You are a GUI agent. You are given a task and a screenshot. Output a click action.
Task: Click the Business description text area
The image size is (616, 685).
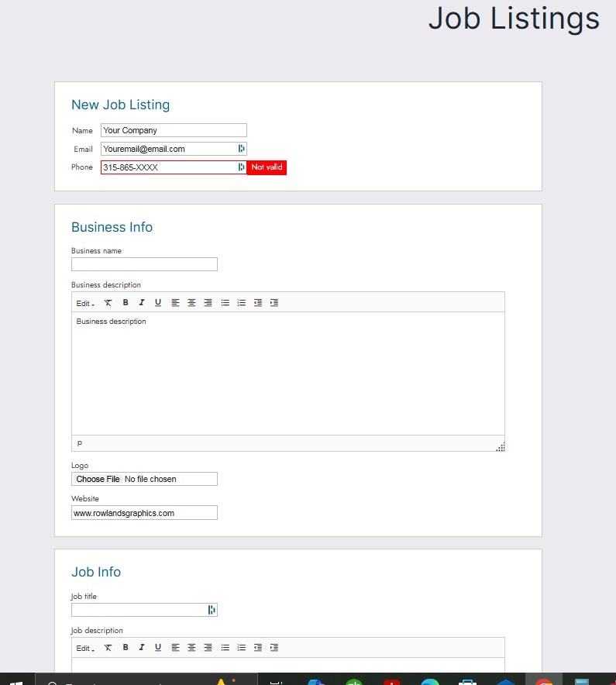click(x=287, y=372)
